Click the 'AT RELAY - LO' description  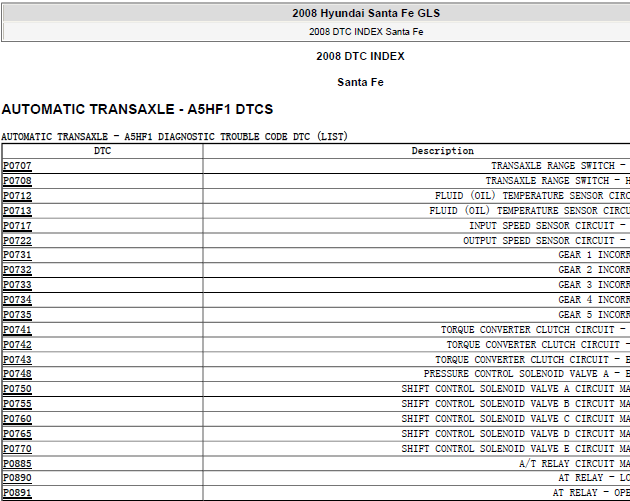coord(594,478)
